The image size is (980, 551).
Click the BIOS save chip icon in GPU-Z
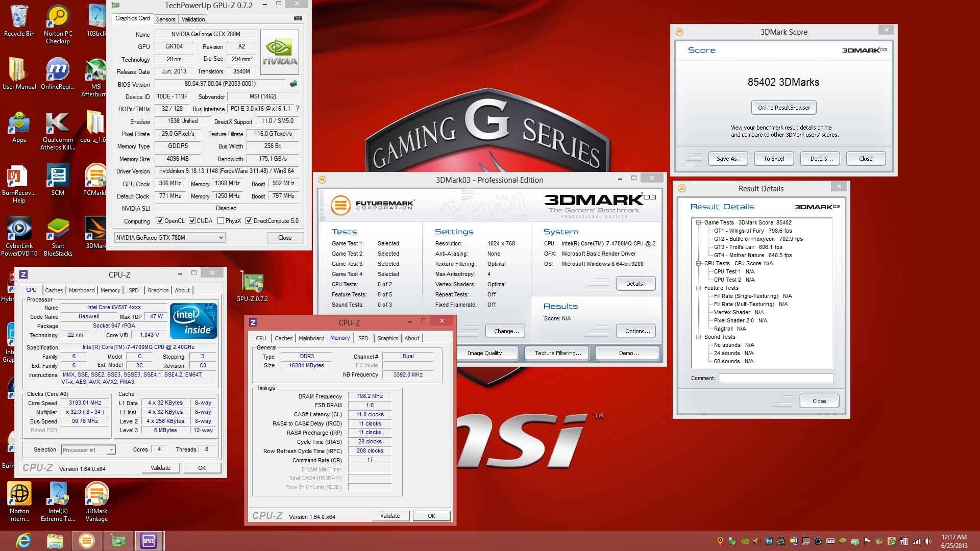coord(293,84)
